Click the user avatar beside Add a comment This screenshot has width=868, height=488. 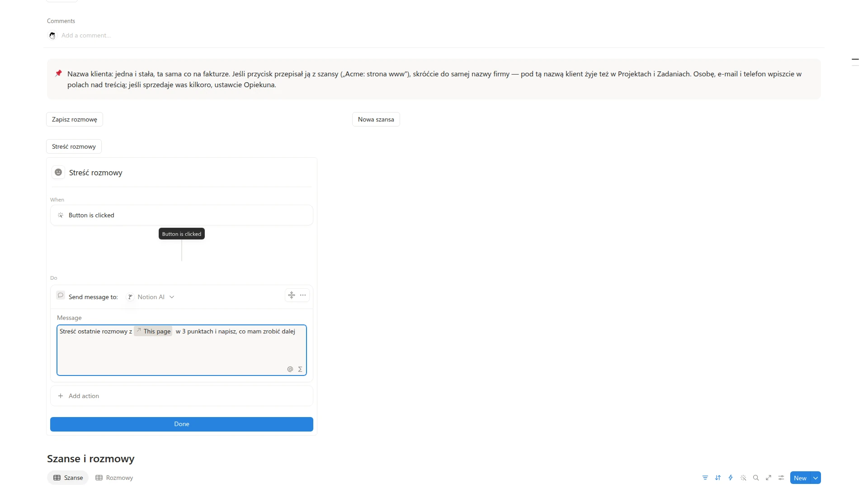(x=52, y=35)
